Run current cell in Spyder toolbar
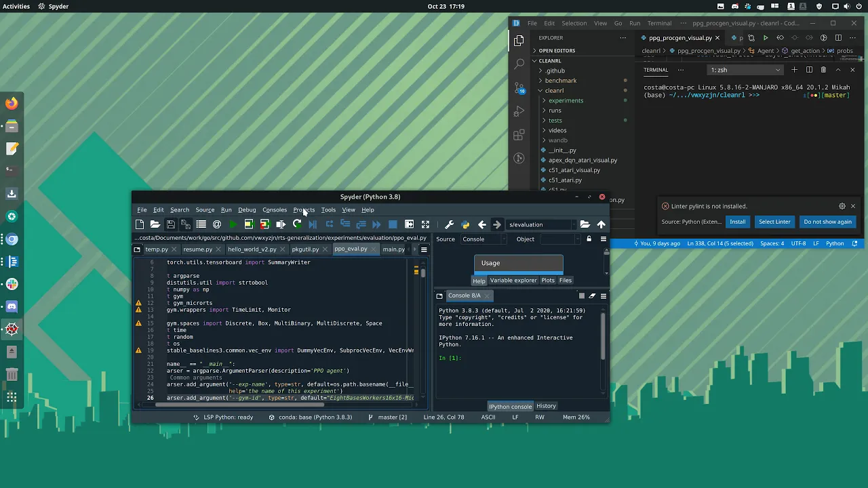 click(x=249, y=224)
